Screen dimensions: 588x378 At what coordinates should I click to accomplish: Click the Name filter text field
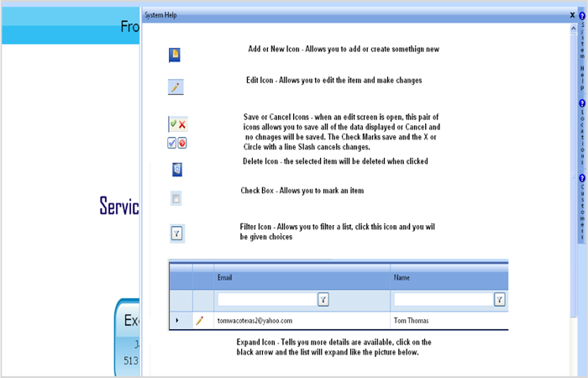click(x=444, y=299)
